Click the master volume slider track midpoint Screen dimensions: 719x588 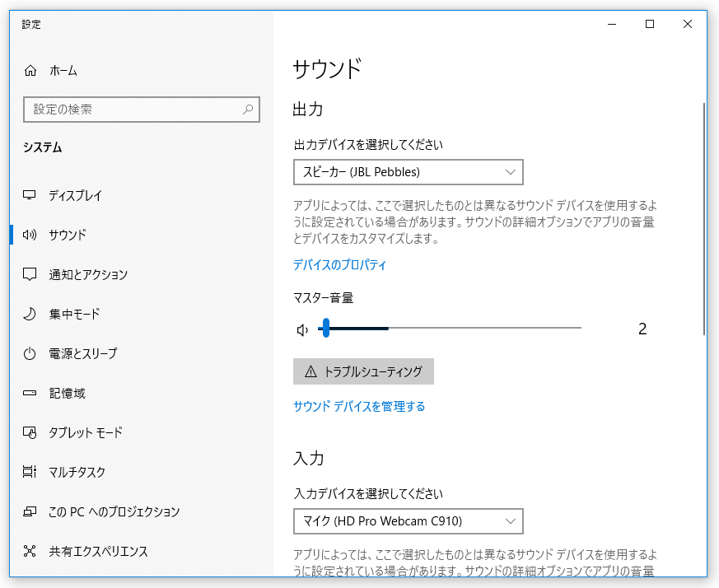coord(450,328)
